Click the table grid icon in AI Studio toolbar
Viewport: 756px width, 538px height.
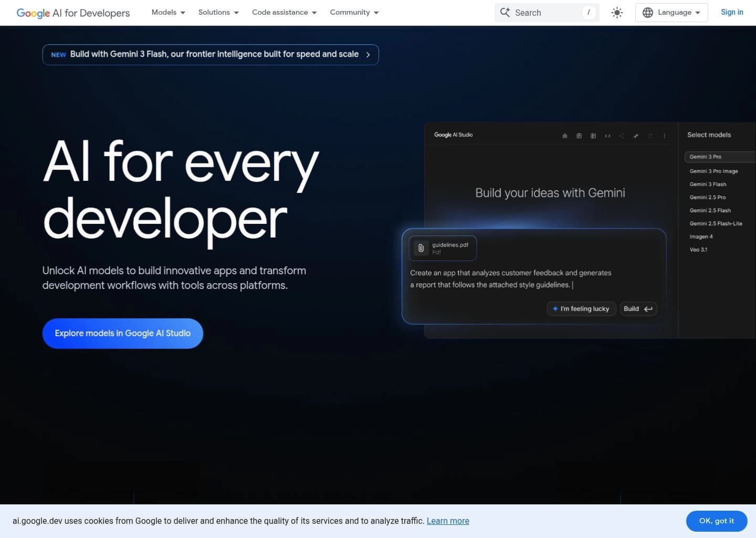click(593, 136)
